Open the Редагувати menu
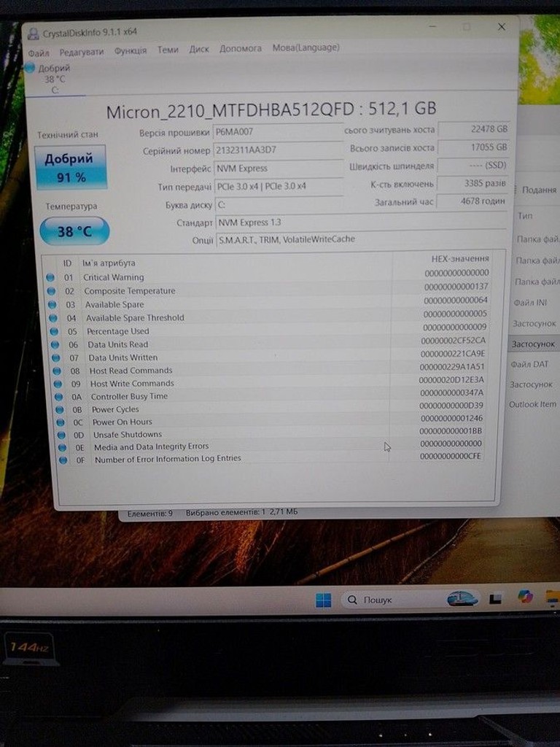Screen dimensions: 560x747 point(82,52)
